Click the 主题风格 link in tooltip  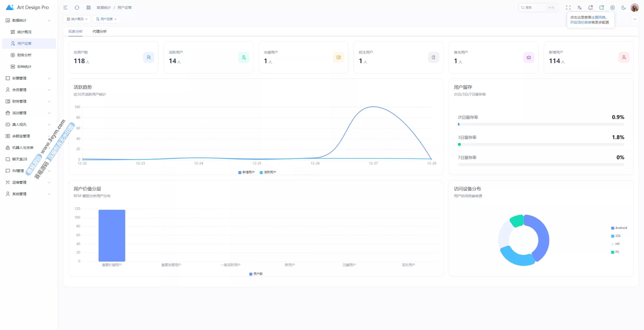(x=598, y=17)
